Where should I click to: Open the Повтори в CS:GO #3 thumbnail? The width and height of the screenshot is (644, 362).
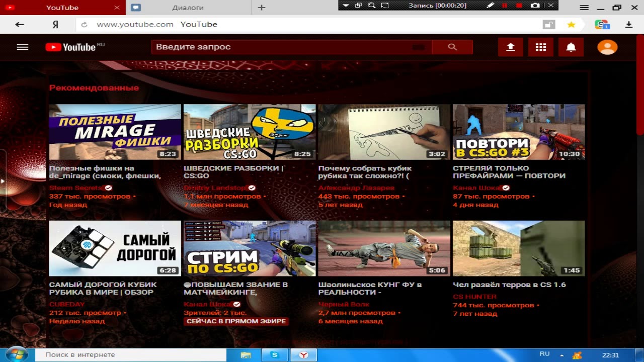coord(519,132)
